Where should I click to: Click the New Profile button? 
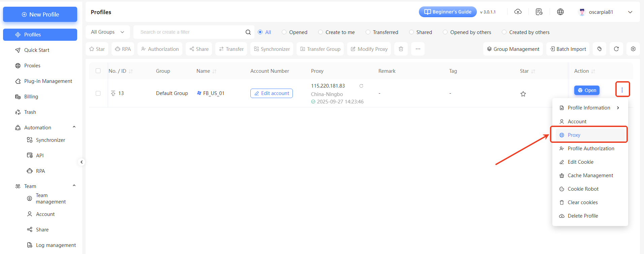[x=40, y=14]
